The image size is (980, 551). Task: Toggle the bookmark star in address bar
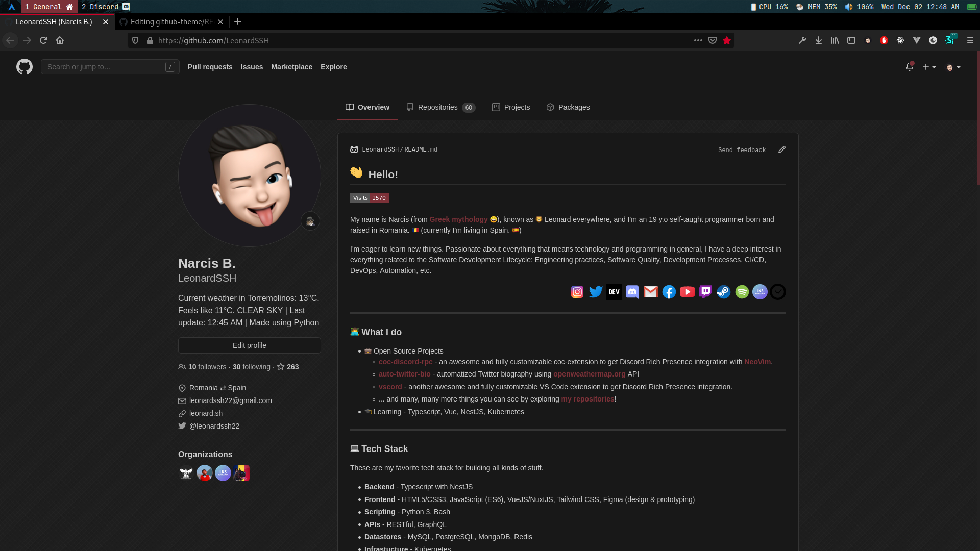coord(727,40)
